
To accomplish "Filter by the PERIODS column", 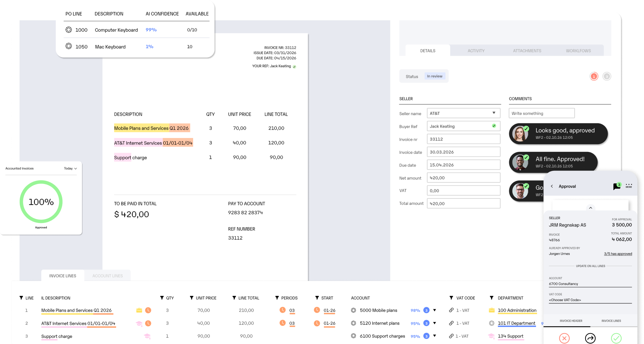I will pos(277,298).
